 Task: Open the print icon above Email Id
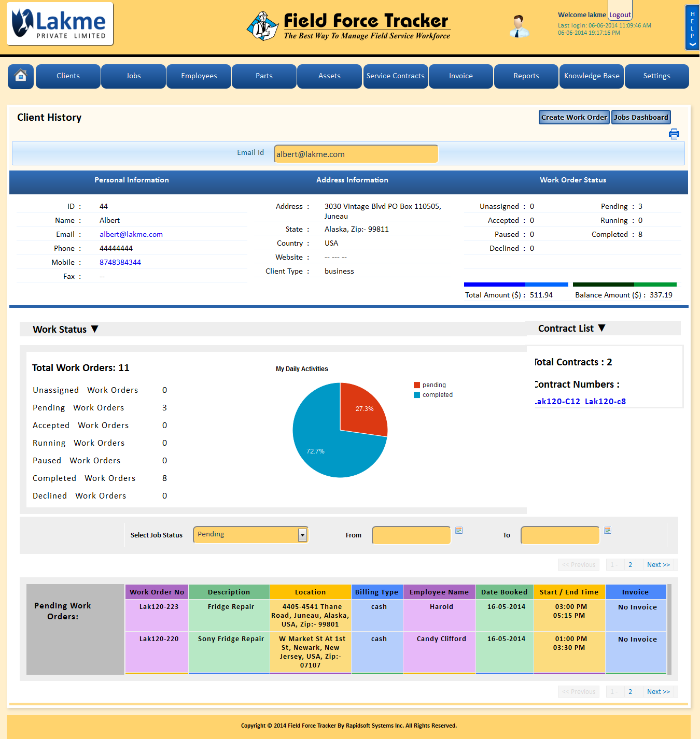[x=674, y=134]
